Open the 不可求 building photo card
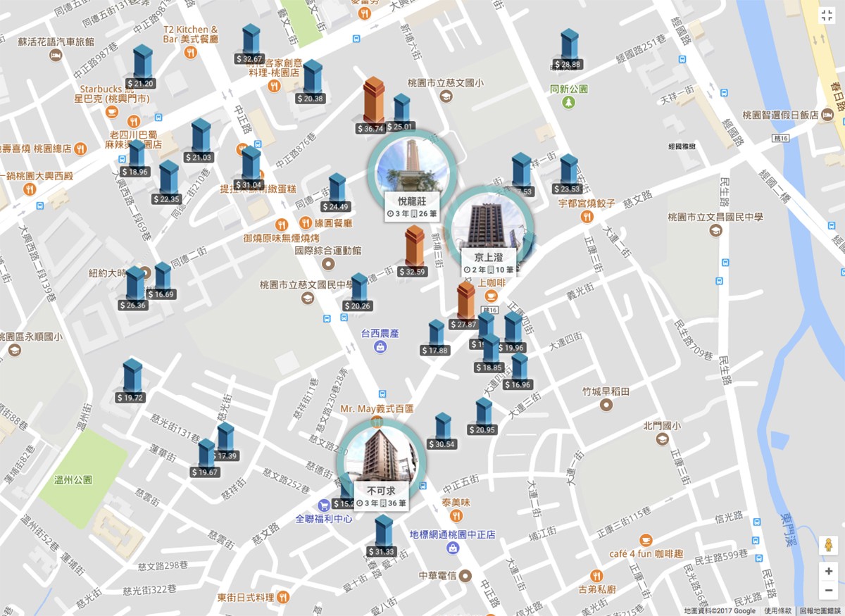Viewport: 845px width, 616px height. (382, 465)
